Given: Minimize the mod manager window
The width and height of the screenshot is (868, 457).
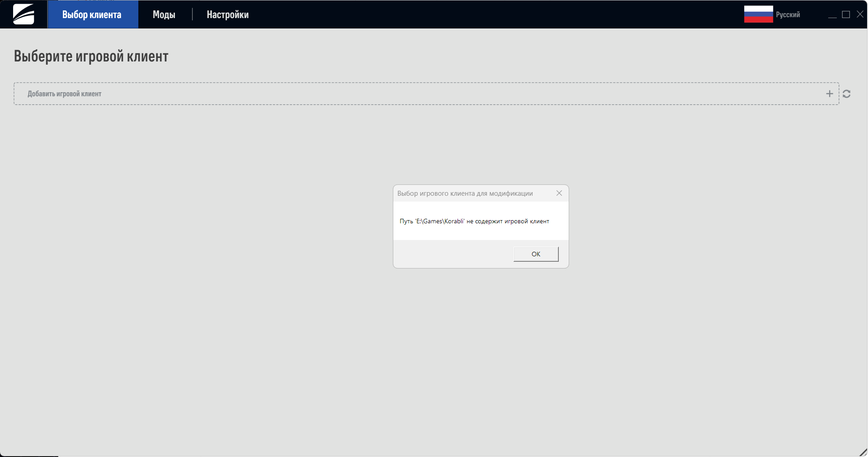Looking at the screenshot, I should [x=832, y=15].
